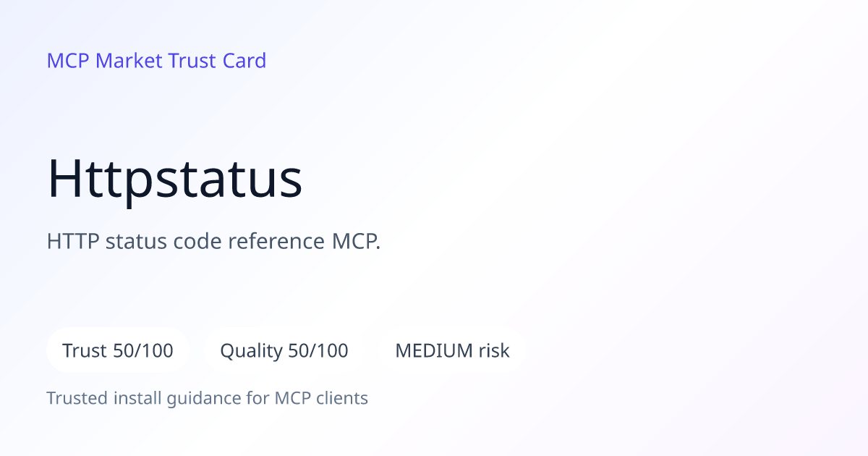Click the Trusted install guidance footer text
The height and width of the screenshot is (456, 868).
click(x=207, y=398)
